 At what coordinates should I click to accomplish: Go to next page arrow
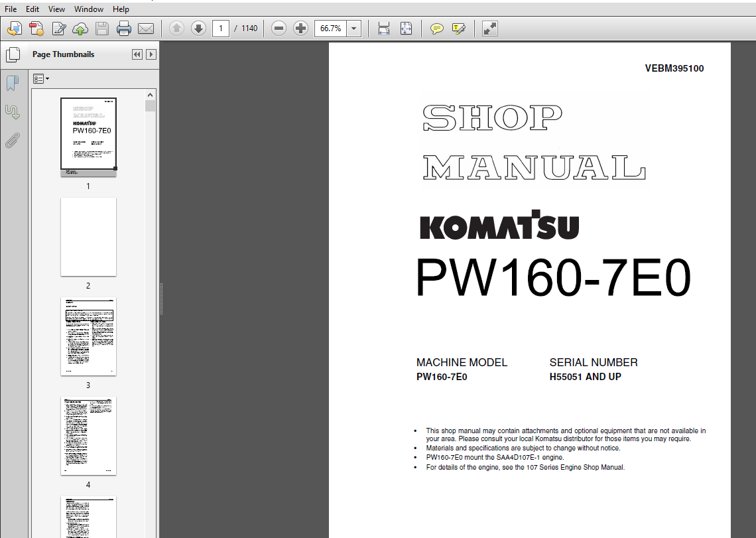pyautogui.click(x=198, y=29)
